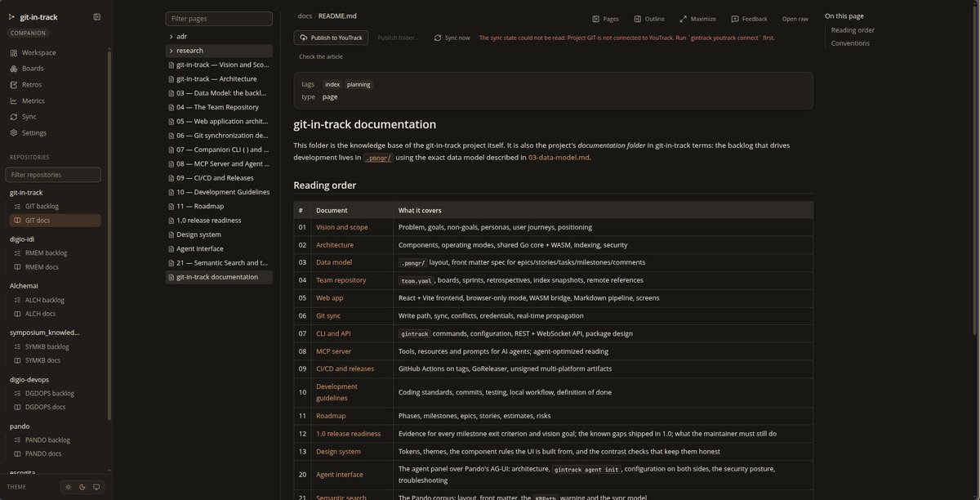The height and width of the screenshot is (500, 980).
Task: Click the 'planning' tag chip
Action: (359, 84)
